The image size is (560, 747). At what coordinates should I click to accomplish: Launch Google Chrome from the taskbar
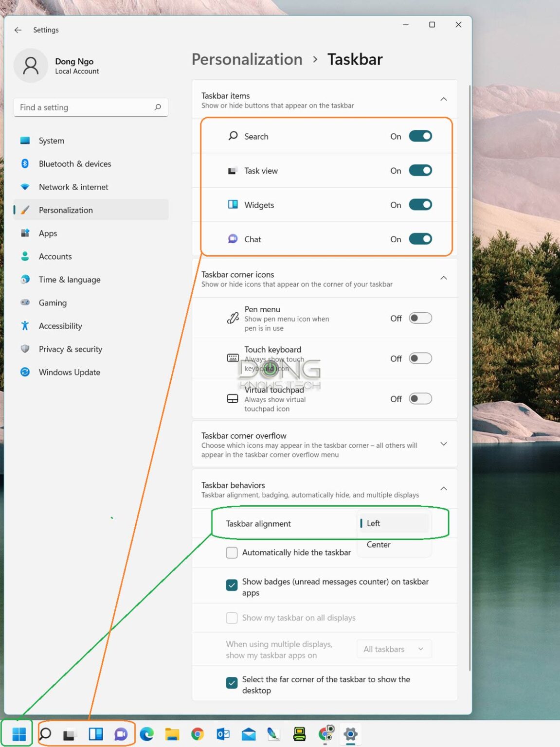point(197,733)
